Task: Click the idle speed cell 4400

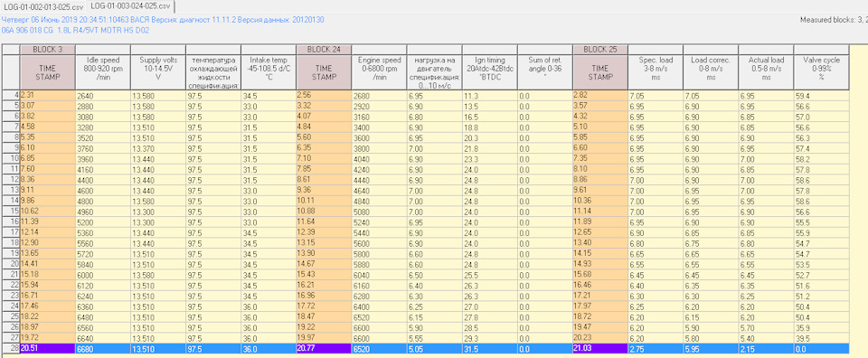Action: [x=102, y=180]
